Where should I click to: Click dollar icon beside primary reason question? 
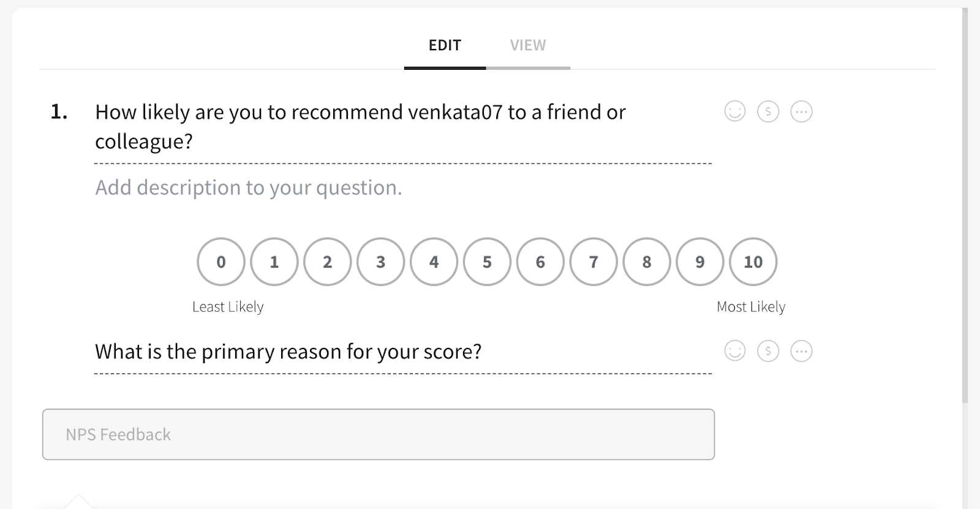click(x=768, y=351)
